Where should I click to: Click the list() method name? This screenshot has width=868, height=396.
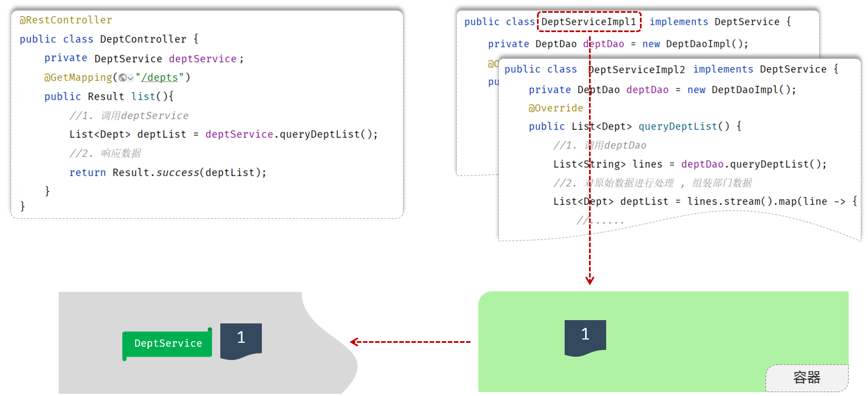coord(143,96)
